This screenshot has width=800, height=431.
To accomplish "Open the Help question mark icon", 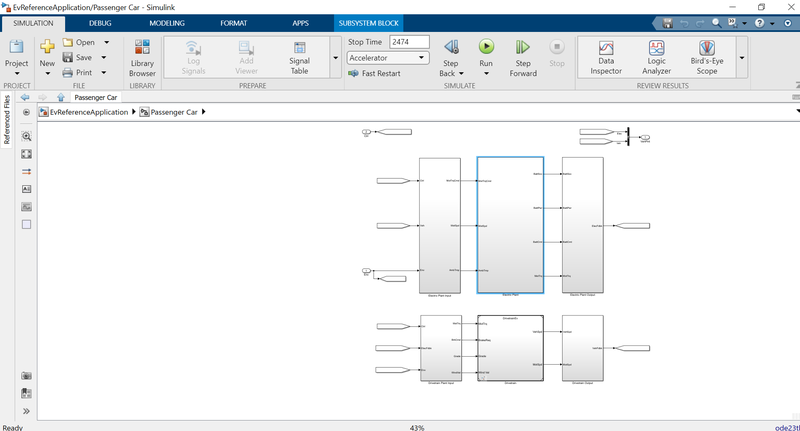I will click(760, 23).
